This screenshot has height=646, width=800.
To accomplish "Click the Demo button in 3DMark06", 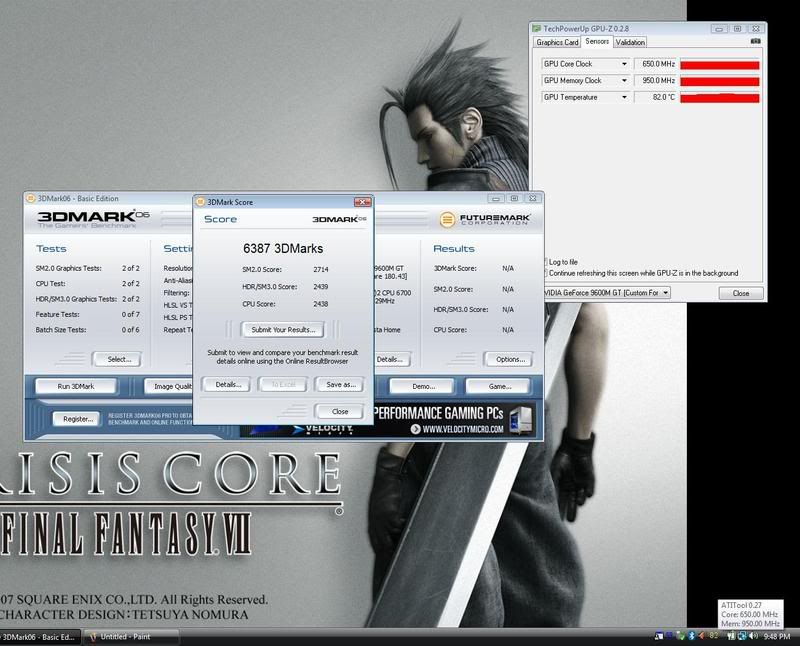I will point(422,386).
